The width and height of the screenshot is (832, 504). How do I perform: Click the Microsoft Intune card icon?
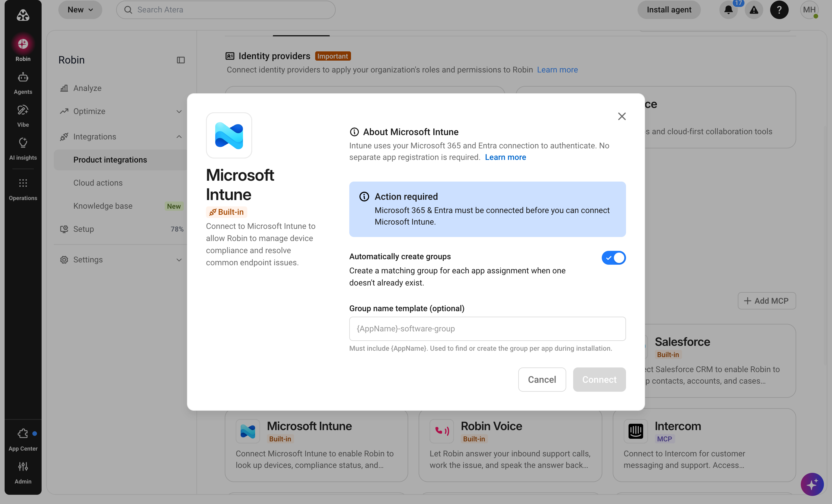(x=248, y=431)
